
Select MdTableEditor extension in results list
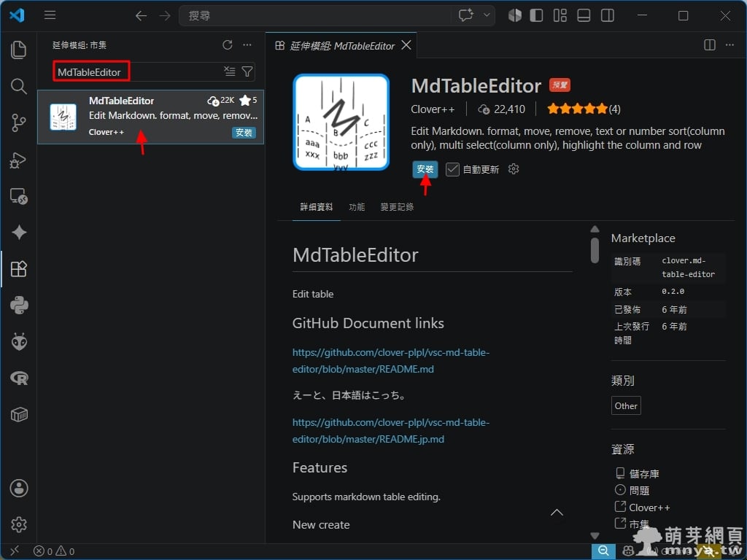coord(150,117)
